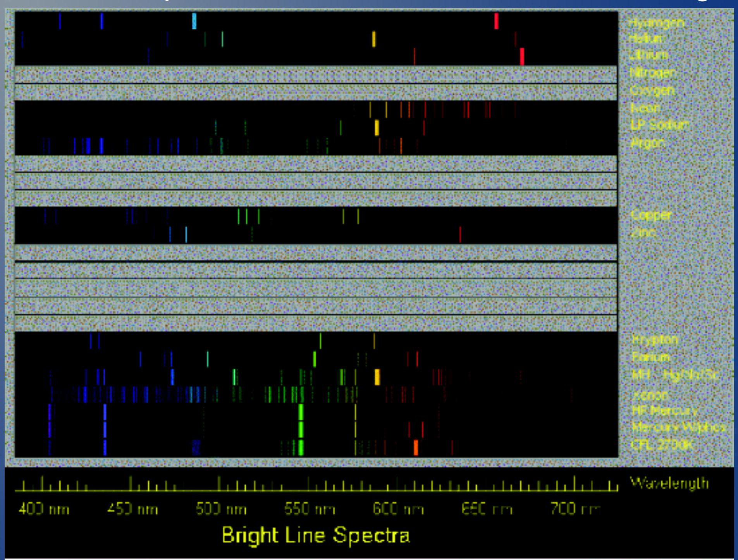Click the Lithium row label

tap(649, 55)
